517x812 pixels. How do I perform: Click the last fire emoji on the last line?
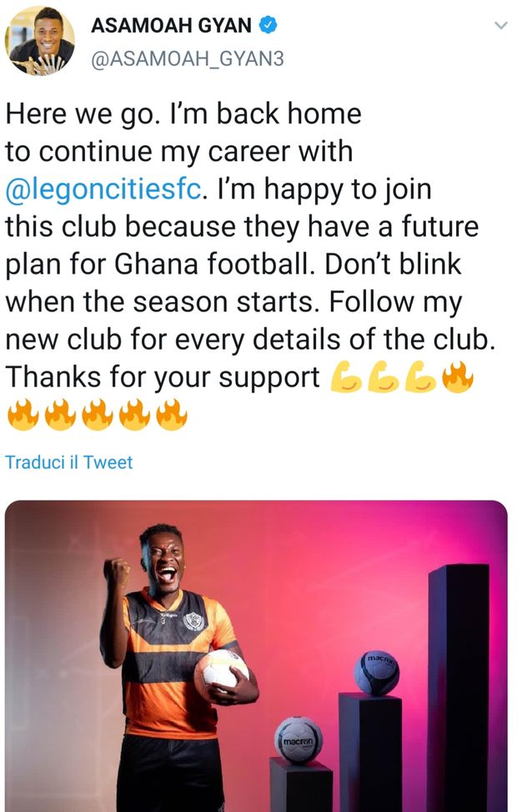pos(171,415)
